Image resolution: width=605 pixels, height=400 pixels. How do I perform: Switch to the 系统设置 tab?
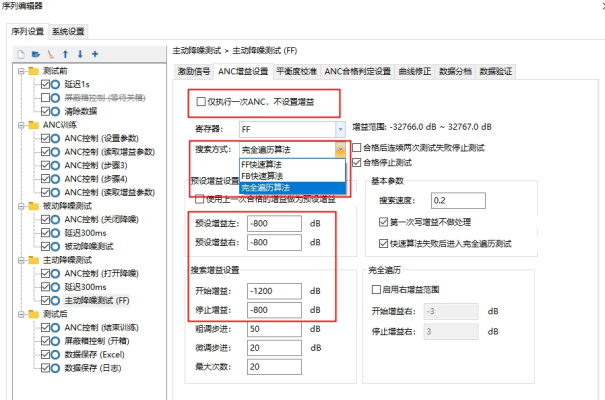(x=68, y=31)
